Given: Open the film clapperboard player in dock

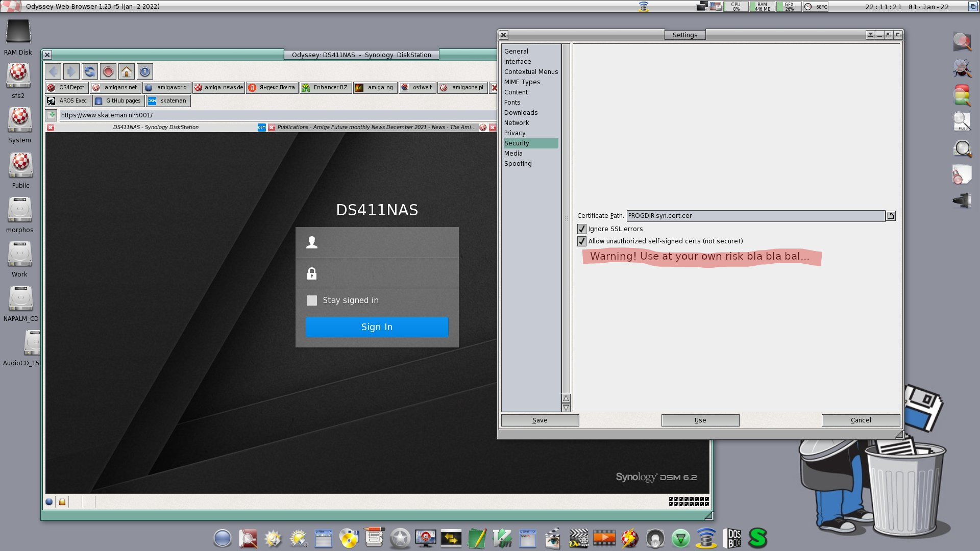Looking at the screenshot, I should click(x=579, y=538).
